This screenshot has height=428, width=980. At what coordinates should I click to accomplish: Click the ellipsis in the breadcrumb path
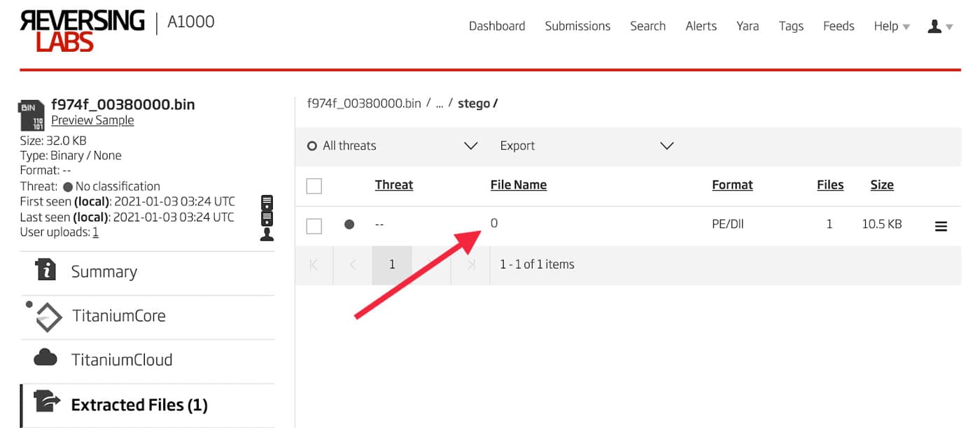(x=440, y=105)
